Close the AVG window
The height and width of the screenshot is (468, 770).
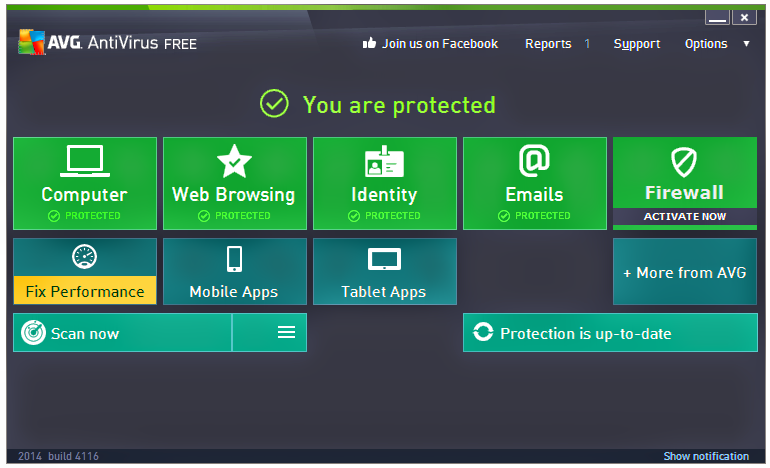click(744, 18)
